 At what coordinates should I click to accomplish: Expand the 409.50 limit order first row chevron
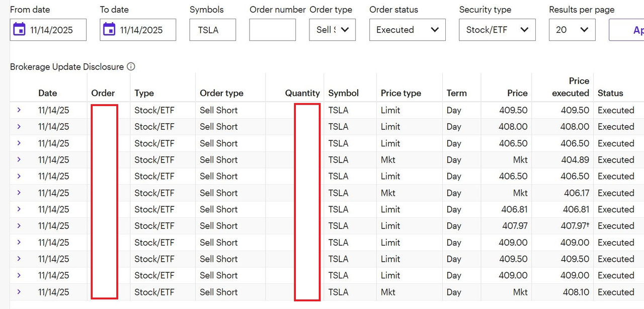(19, 110)
